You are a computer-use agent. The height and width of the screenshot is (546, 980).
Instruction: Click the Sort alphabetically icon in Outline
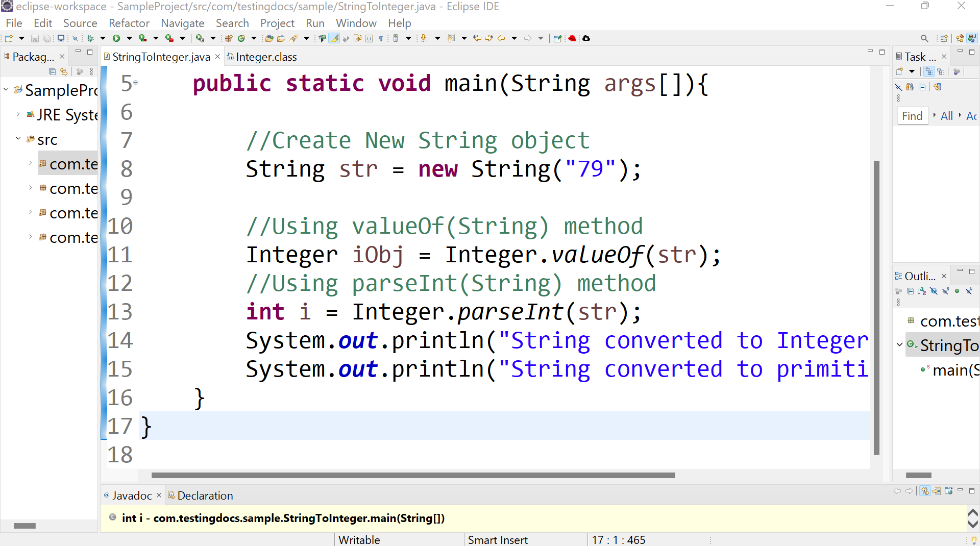click(x=922, y=291)
